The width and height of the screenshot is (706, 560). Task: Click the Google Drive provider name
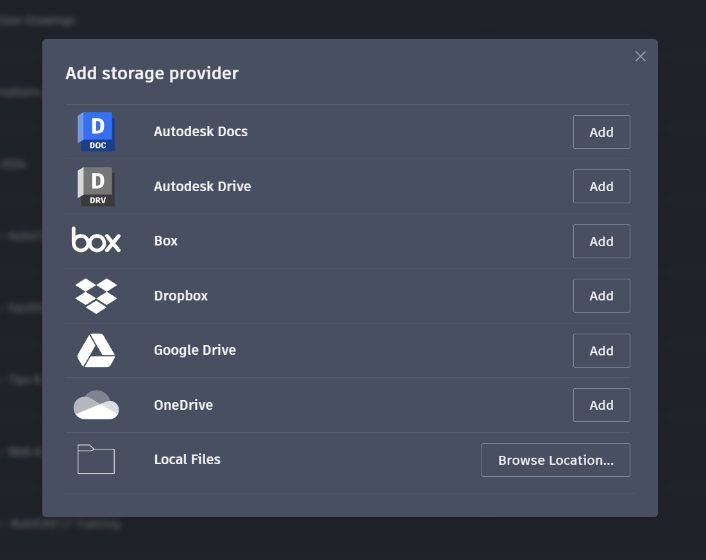tap(195, 351)
